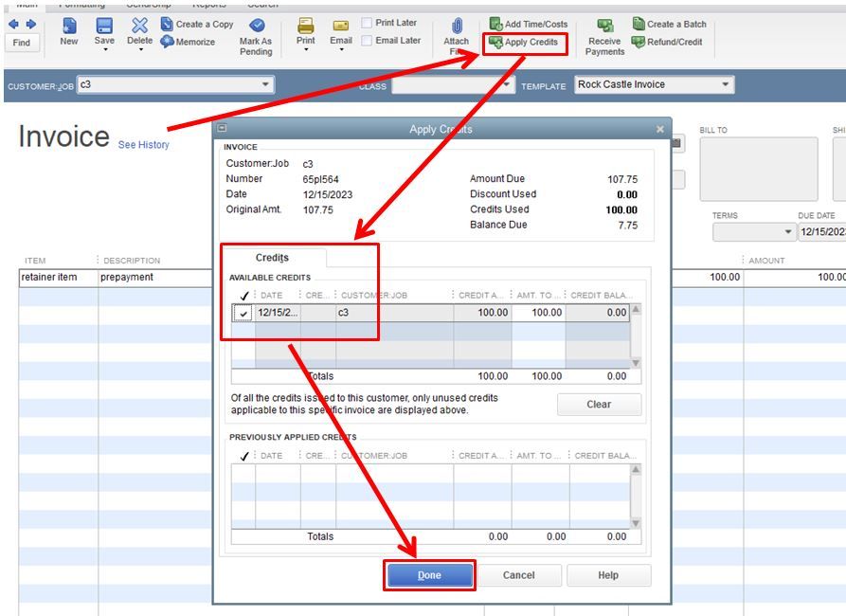Screen dimensions: 846x616
Task: Mark invoice As Pending
Action: [256, 37]
